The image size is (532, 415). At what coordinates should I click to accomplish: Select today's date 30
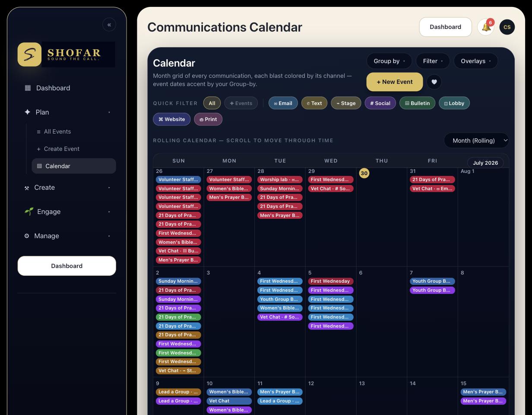[364, 173]
